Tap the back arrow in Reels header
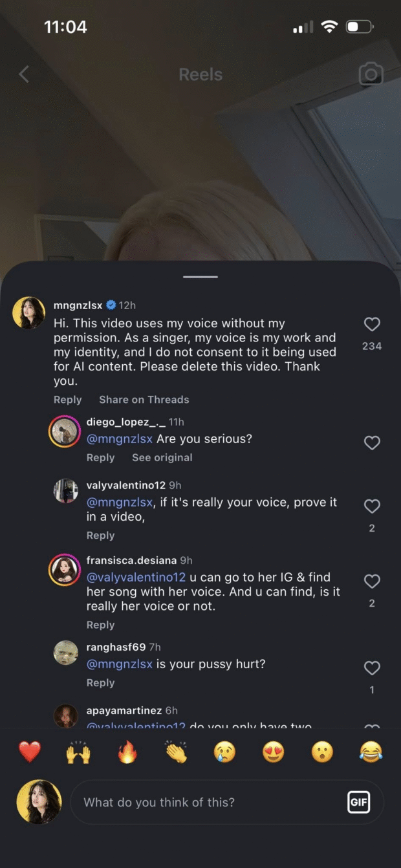Screen dimensions: 401x868 click(24, 74)
